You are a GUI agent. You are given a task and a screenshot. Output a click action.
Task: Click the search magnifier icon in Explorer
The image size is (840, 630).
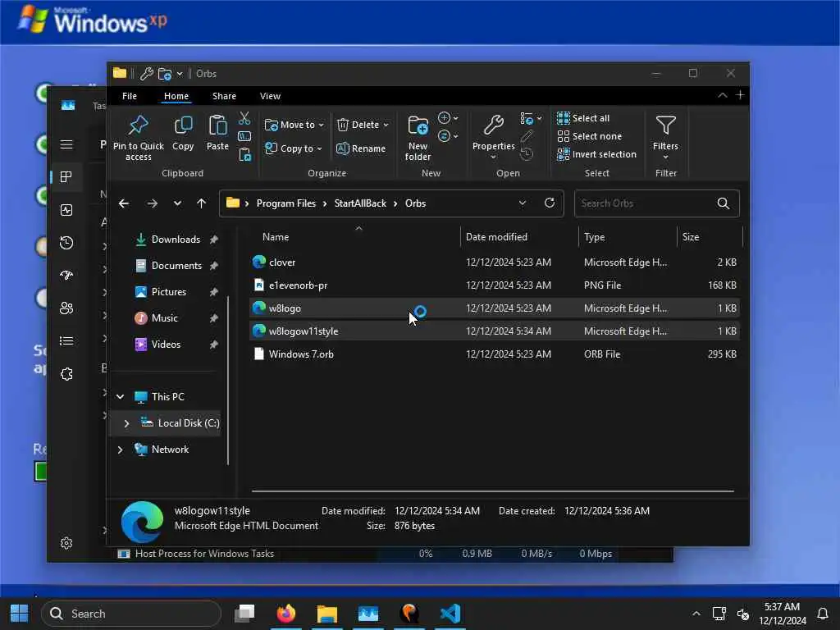[x=724, y=203]
